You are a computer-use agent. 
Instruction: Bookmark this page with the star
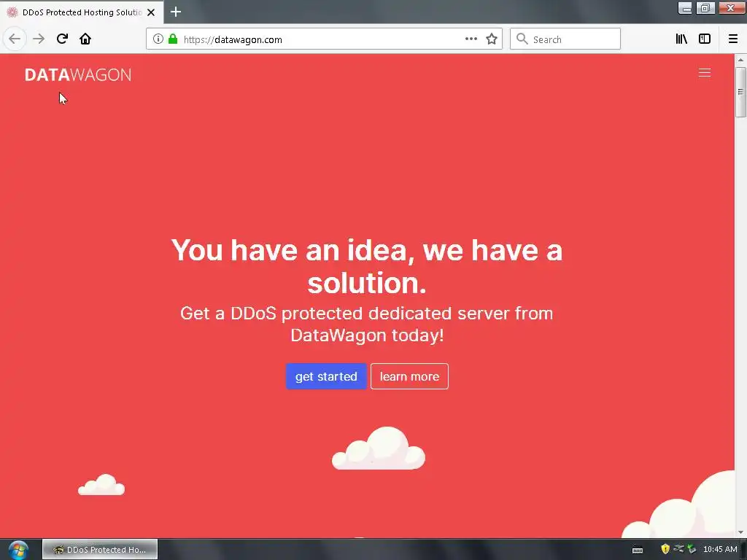[x=492, y=39]
